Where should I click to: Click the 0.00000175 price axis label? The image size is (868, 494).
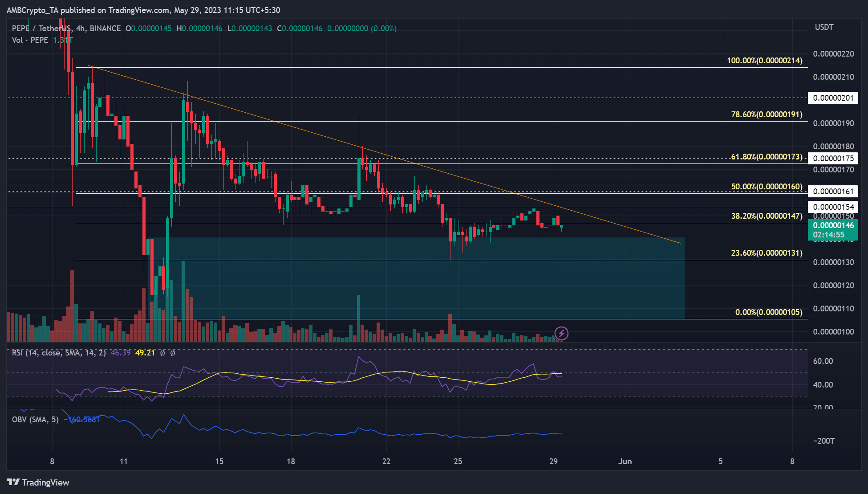833,158
